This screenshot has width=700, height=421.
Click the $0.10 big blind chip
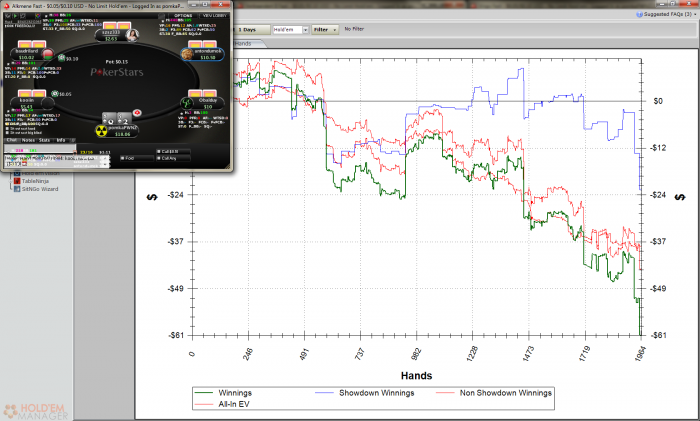click(x=61, y=58)
